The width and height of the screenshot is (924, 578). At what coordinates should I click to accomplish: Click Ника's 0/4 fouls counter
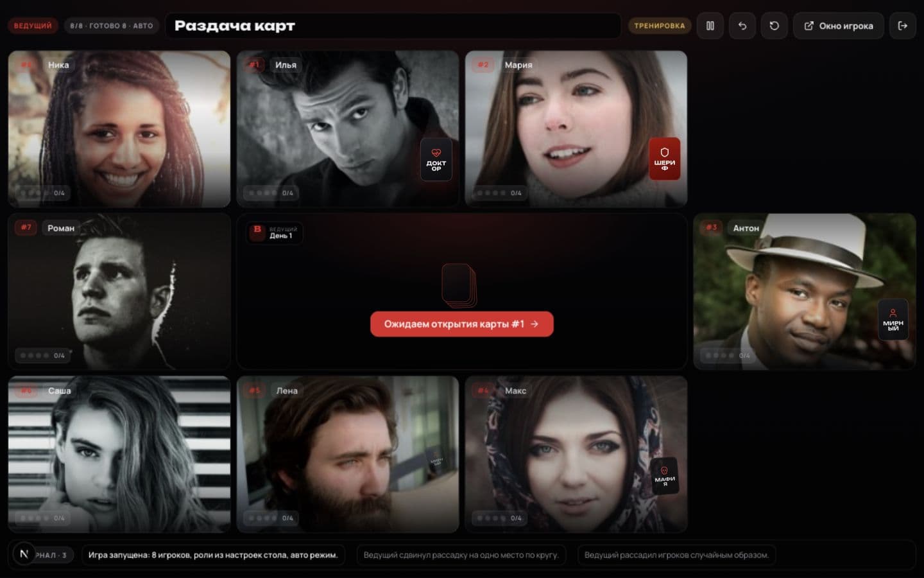pos(42,193)
